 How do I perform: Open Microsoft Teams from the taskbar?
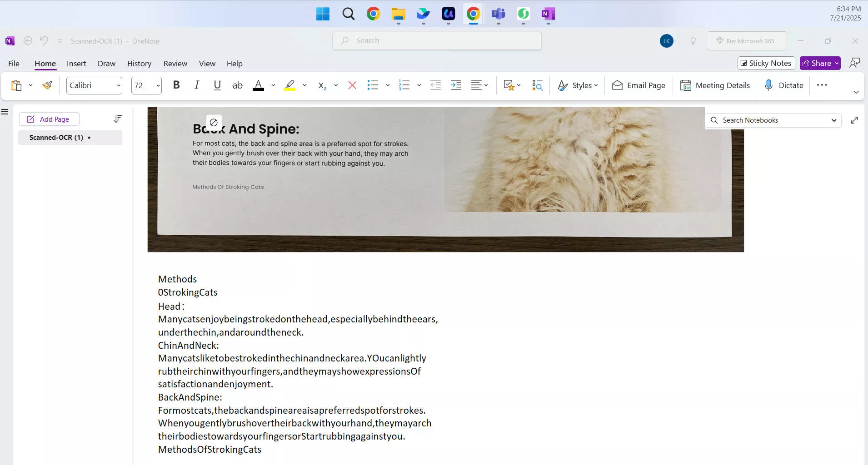[498, 14]
